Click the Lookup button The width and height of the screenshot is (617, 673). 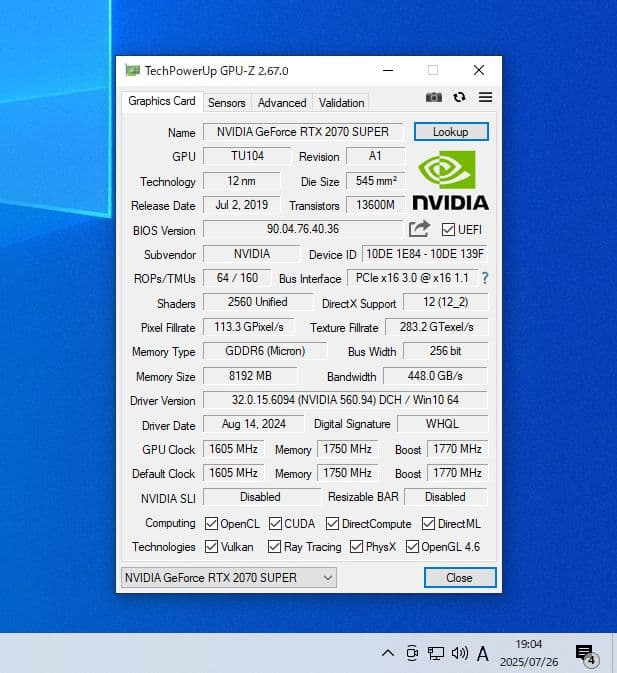pyautogui.click(x=451, y=132)
